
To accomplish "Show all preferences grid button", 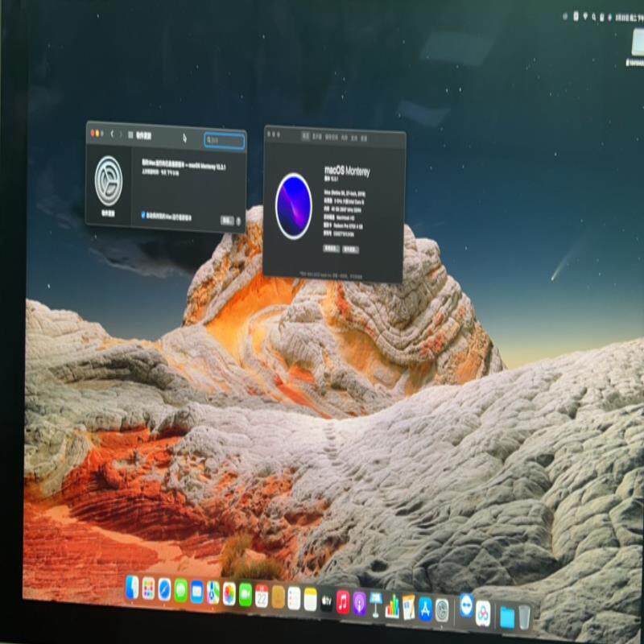I will point(130,134).
